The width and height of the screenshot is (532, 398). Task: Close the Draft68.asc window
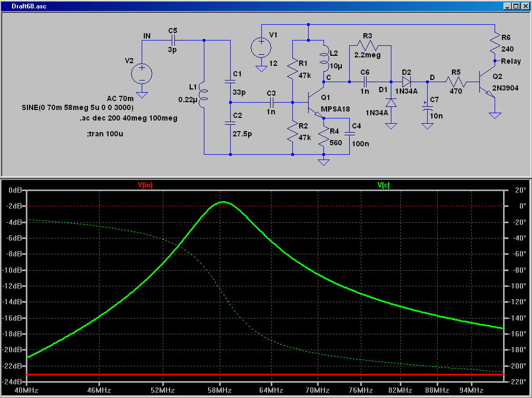point(525,6)
